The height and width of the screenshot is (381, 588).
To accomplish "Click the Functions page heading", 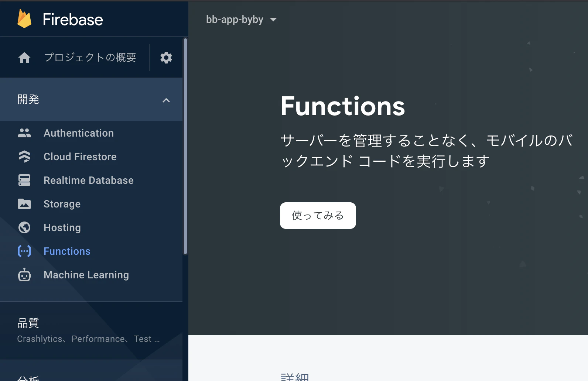I will point(343,106).
